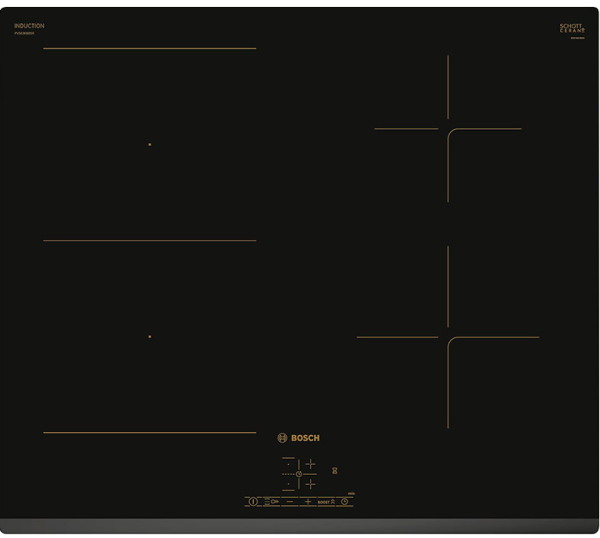Click the Bosch logo emblem

click(282, 438)
